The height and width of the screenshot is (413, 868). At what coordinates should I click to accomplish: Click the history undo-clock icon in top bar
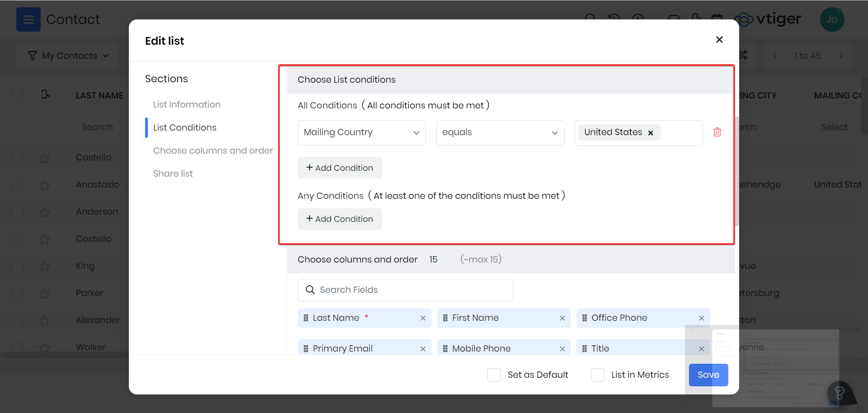[613, 19]
